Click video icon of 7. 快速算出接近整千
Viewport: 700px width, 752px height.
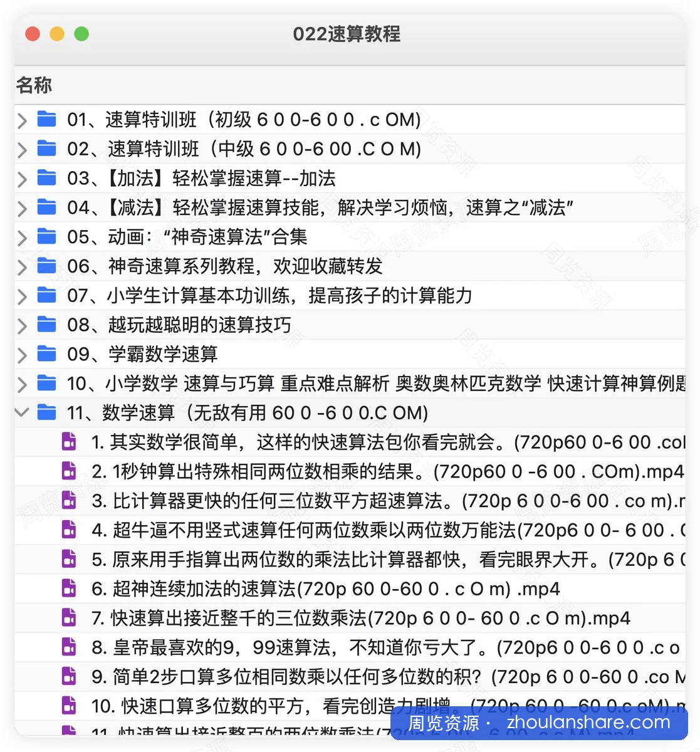coord(69,618)
